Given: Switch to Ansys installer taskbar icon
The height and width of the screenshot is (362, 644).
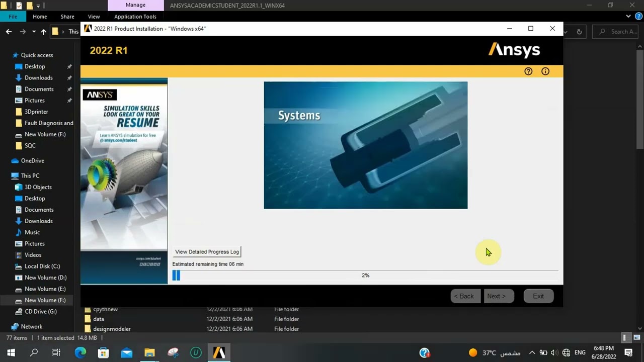Looking at the screenshot, I should point(219,353).
